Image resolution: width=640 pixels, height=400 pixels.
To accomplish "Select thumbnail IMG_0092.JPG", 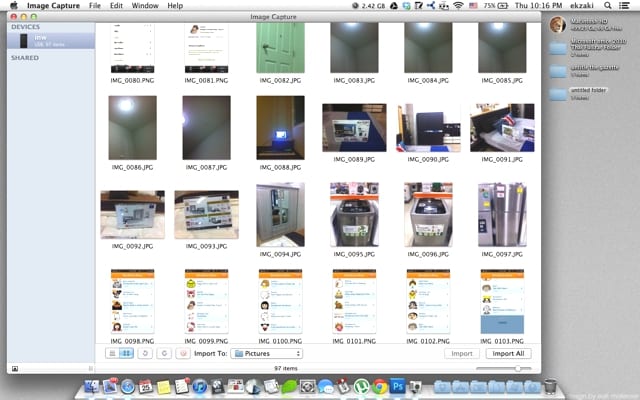I will 132,215.
